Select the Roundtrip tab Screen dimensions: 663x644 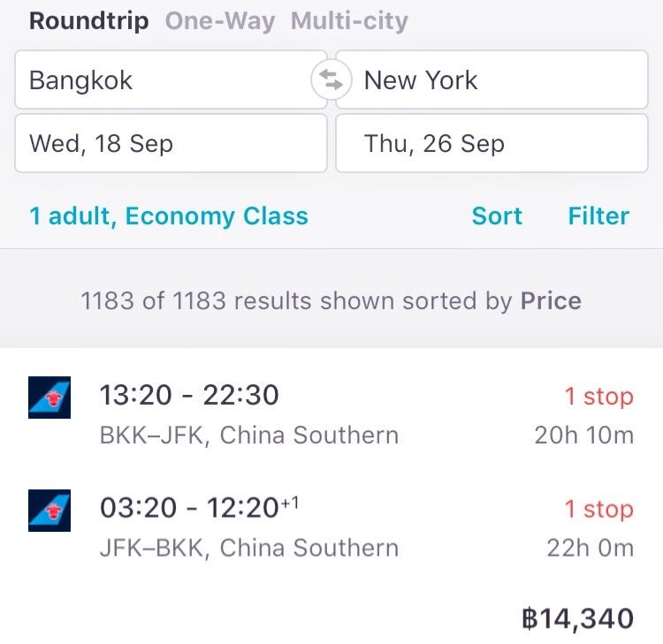click(88, 21)
